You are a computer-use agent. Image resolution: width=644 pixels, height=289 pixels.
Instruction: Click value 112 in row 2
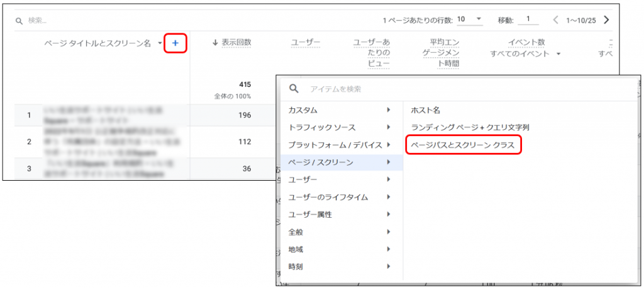click(245, 142)
